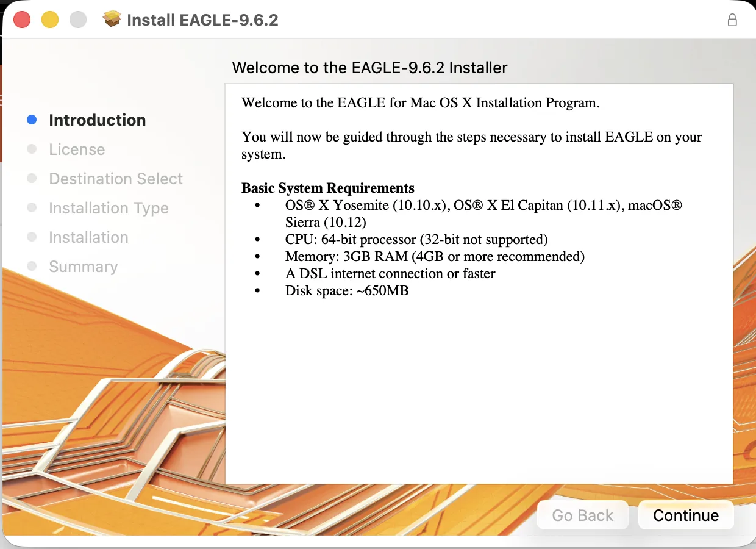The height and width of the screenshot is (549, 756).
Task: Click the Welcome to the EAGLE-9.6.2 heading
Action: tap(369, 68)
